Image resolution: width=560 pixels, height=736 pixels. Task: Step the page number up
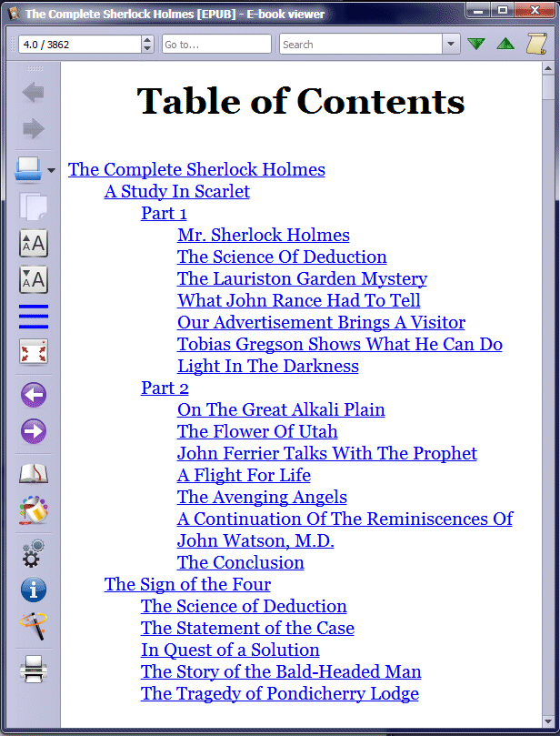click(147, 40)
